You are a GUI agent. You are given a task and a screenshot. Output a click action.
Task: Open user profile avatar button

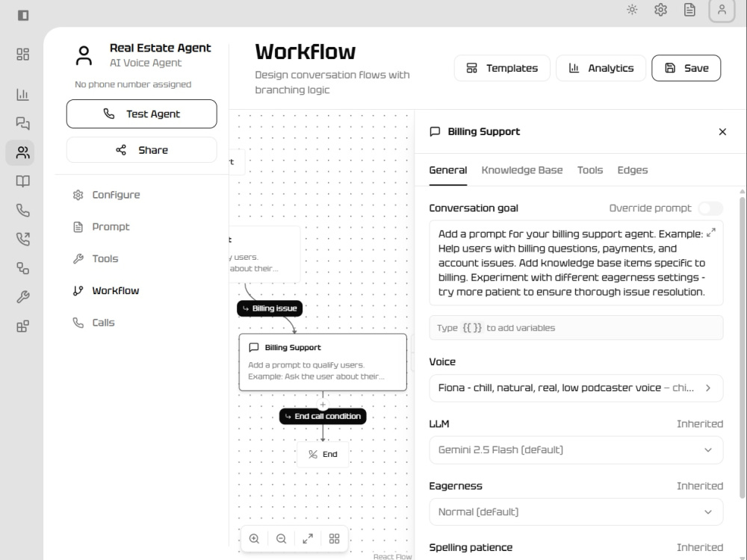(x=722, y=10)
